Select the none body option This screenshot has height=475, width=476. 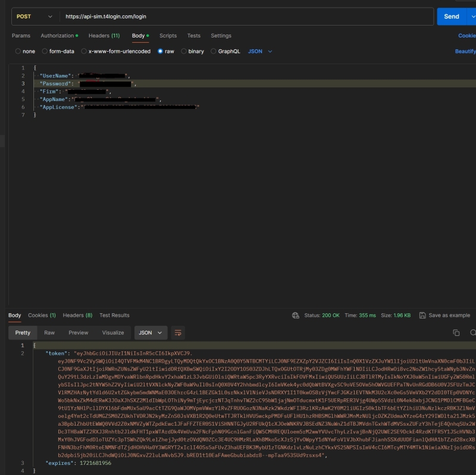pyautogui.click(x=18, y=52)
